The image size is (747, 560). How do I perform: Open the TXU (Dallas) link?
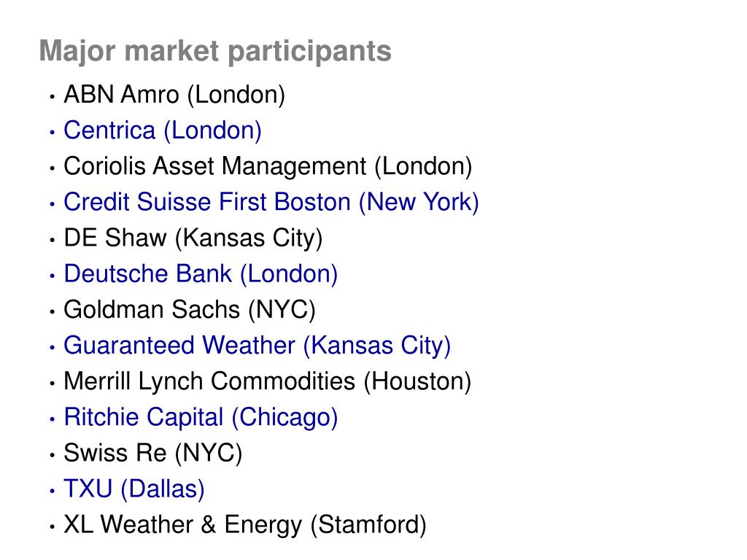click(x=134, y=489)
